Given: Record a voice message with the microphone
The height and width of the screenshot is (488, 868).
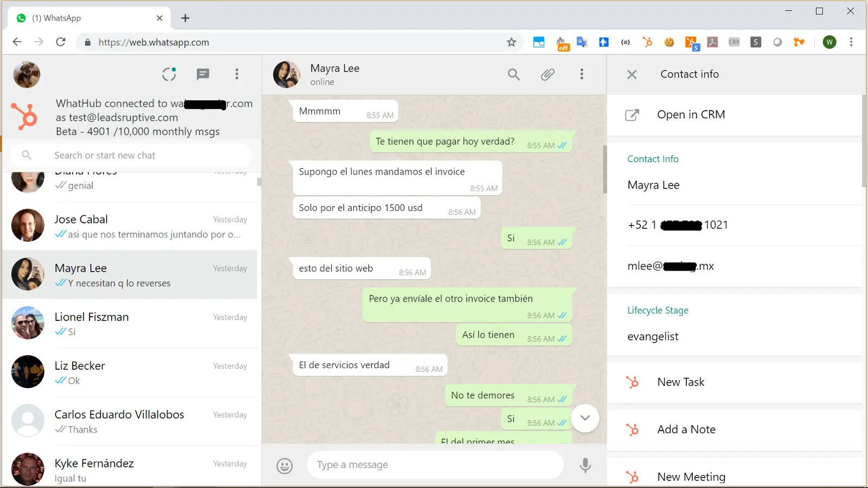Looking at the screenshot, I should [x=585, y=465].
